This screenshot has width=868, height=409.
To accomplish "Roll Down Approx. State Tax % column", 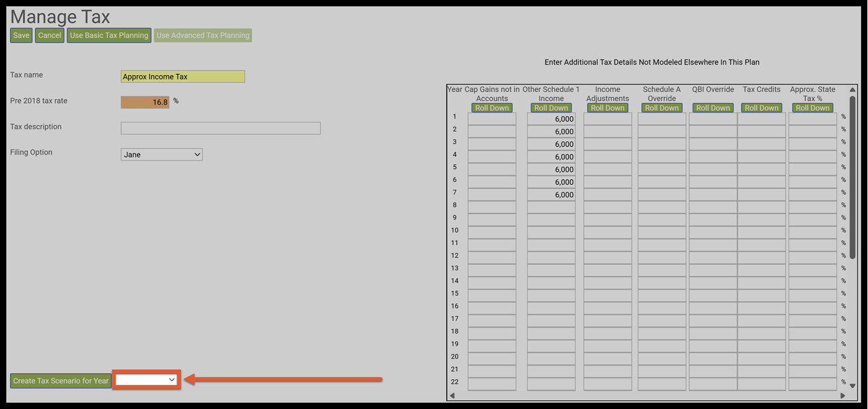I will click(813, 108).
